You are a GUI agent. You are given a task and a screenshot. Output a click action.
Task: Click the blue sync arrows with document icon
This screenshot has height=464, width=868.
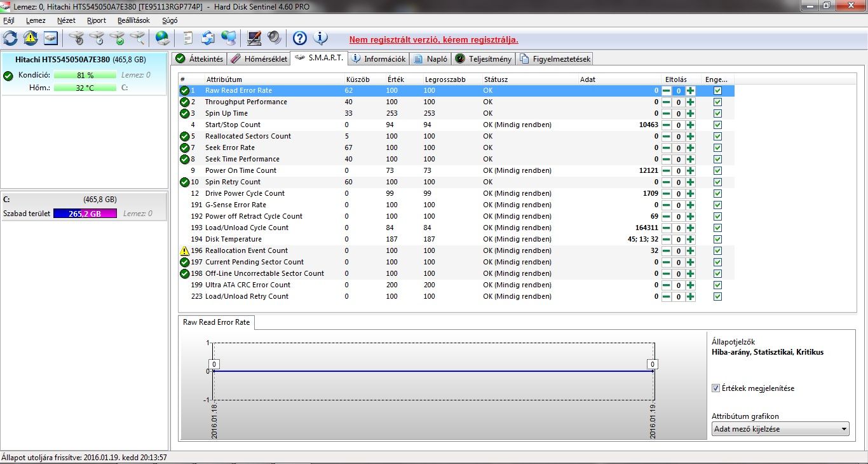pos(208,38)
